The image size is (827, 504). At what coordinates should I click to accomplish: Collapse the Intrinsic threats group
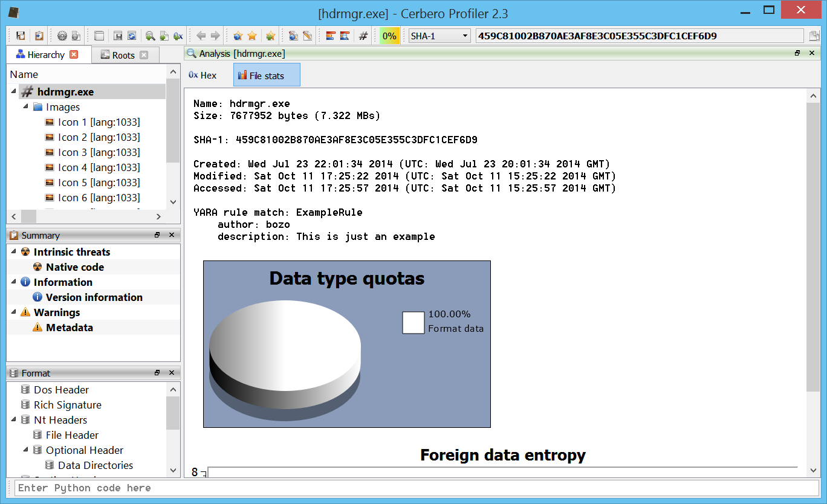coord(14,252)
